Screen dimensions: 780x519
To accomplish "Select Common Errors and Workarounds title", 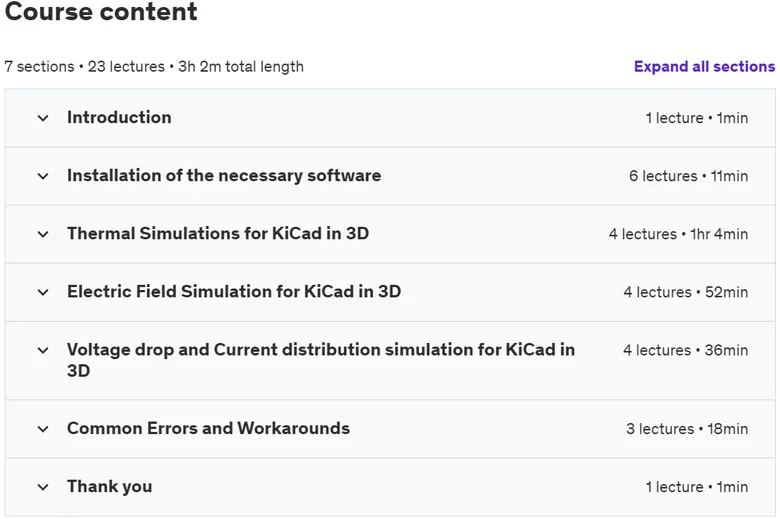I will (x=208, y=428).
